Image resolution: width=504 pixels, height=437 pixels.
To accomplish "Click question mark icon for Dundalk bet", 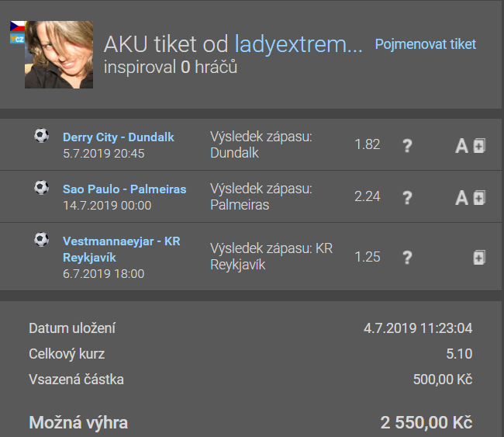I will [407, 145].
